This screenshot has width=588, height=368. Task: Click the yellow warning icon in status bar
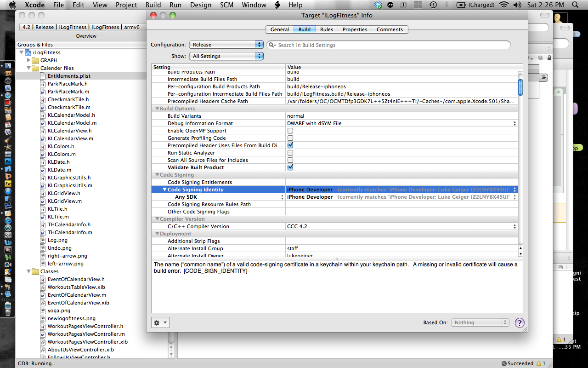pos(539,363)
